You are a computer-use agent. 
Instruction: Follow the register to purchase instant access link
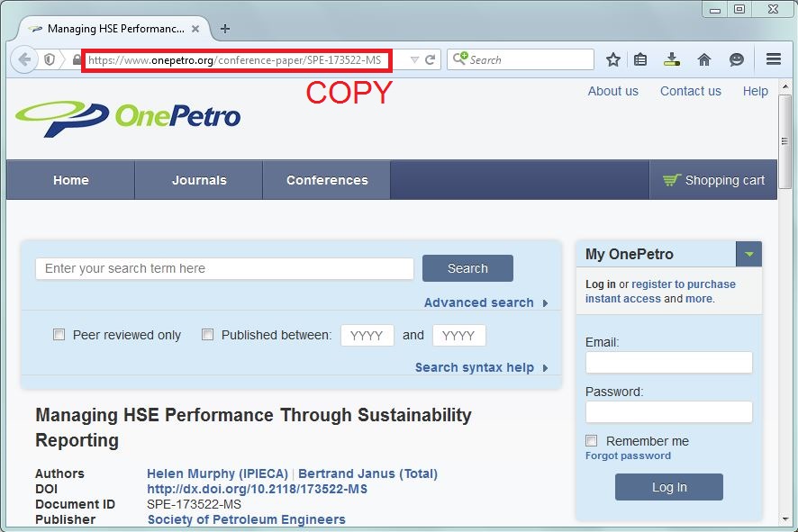pos(660,292)
